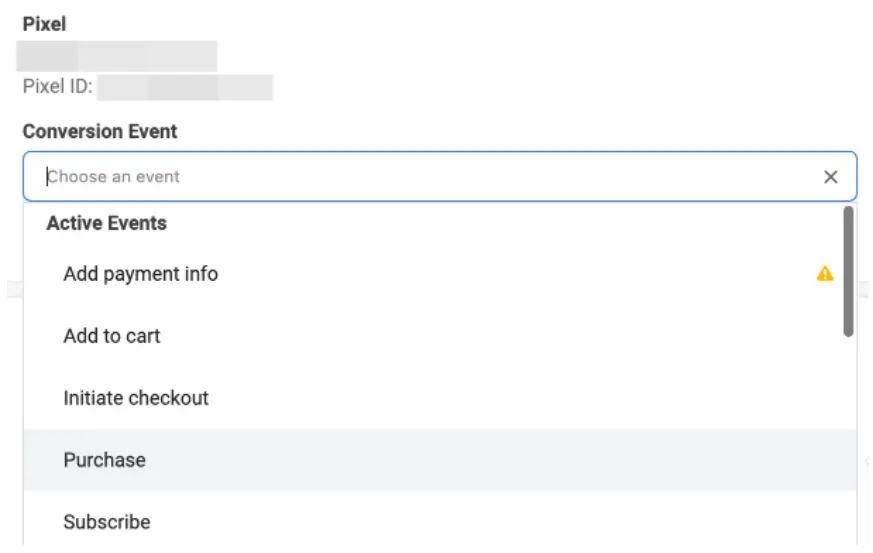Choose the 'Subscribe' event option
873x553 pixels.
pos(107,522)
